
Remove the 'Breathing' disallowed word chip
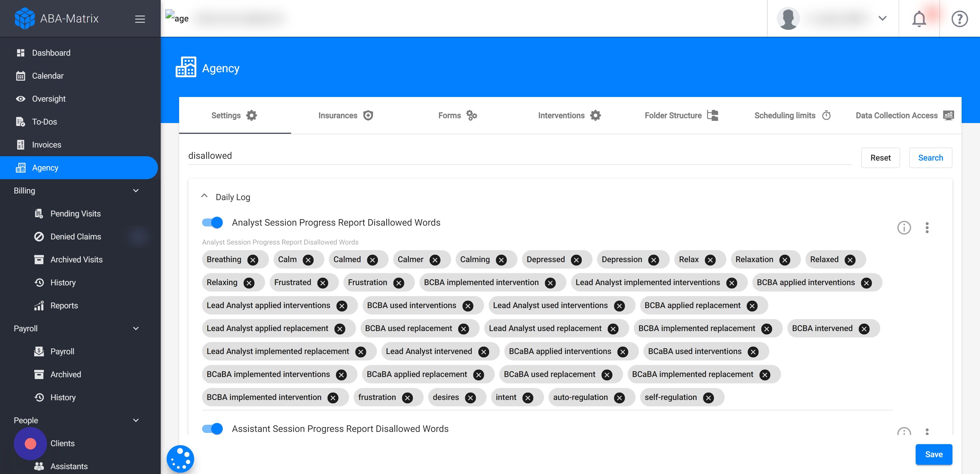point(253,260)
